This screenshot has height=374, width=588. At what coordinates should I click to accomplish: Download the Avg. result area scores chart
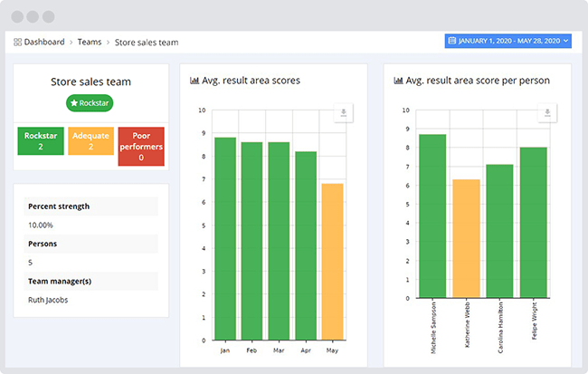[343, 113]
